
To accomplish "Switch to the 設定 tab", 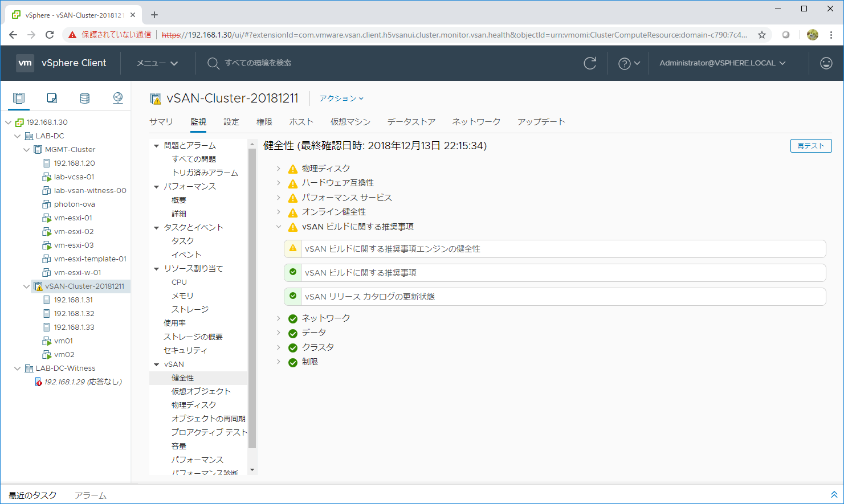I will coord(231,122).
